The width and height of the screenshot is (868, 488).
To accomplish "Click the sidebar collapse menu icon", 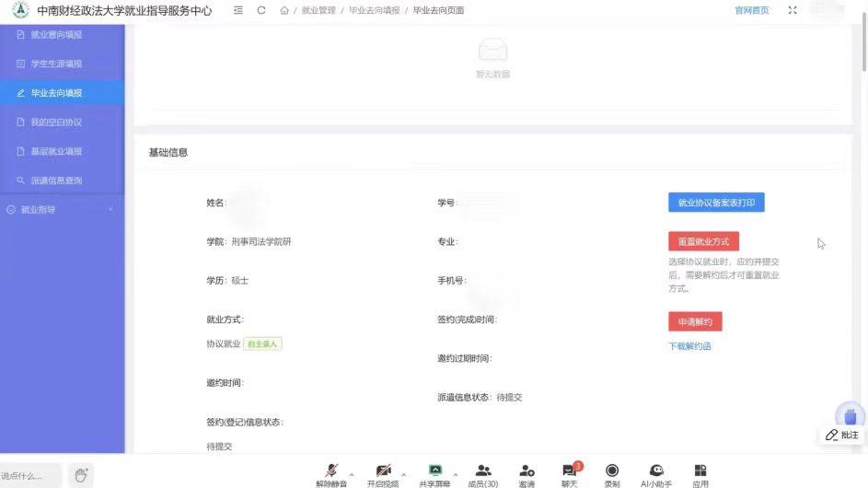I will click(x=238, y=11).
